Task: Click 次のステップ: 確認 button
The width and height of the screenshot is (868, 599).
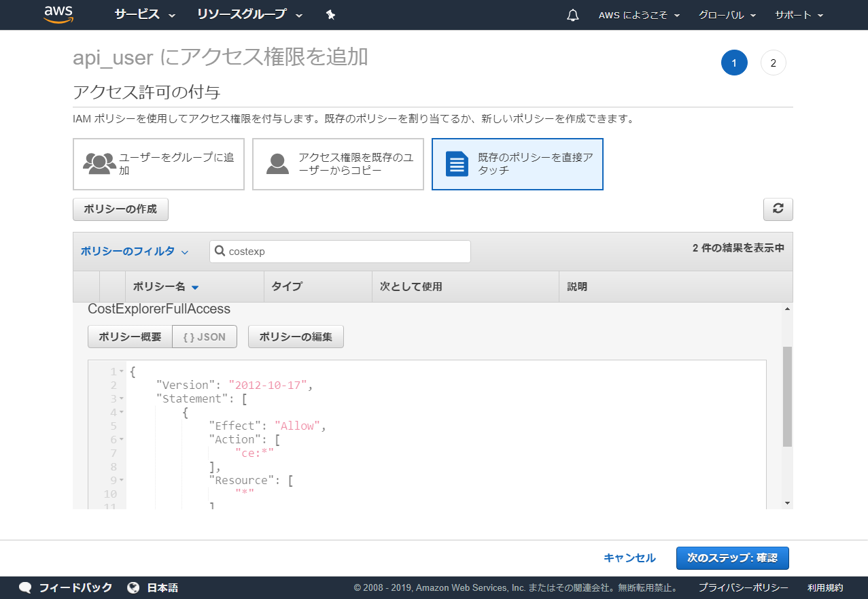Action: click(x=733, y=558)
